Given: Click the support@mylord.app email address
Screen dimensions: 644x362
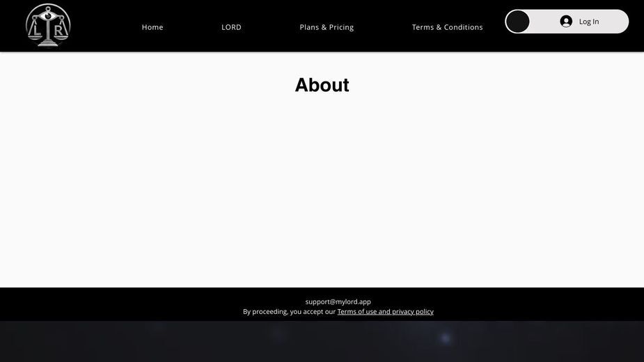Looking at the screenshot, I should 338,301.
